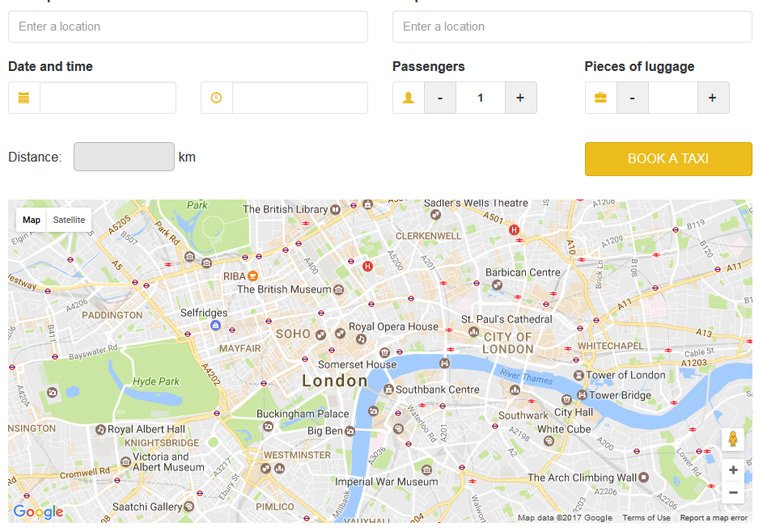The image size is (763, 529).
Task: Remove one piece of luggage
Action: pyautogui.click(x=632, y=98)
